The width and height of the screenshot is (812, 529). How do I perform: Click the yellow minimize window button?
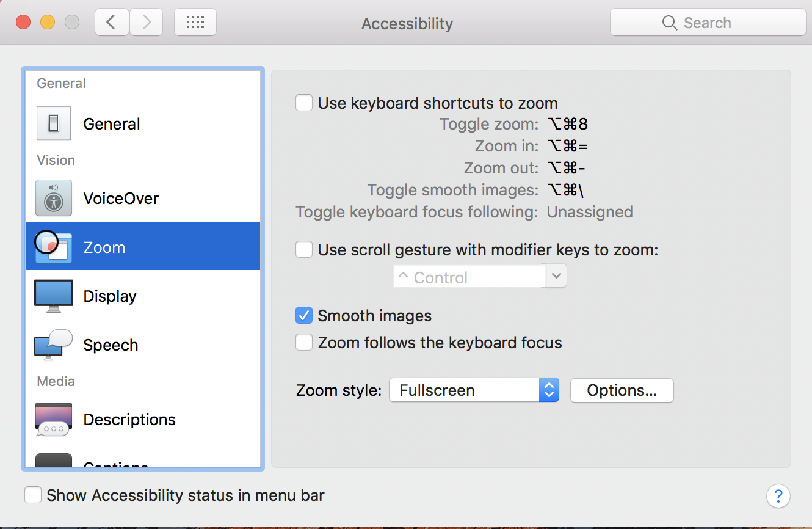[x=48, y=23]
